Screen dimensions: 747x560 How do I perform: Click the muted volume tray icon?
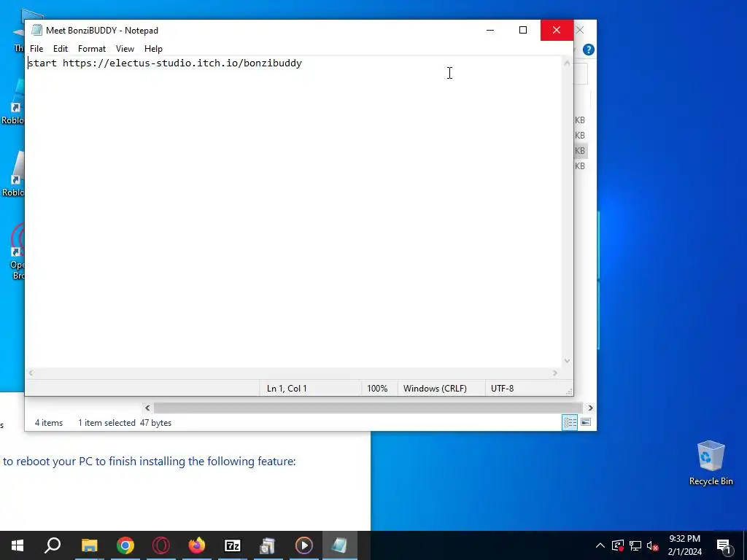(x=653, y=545)
